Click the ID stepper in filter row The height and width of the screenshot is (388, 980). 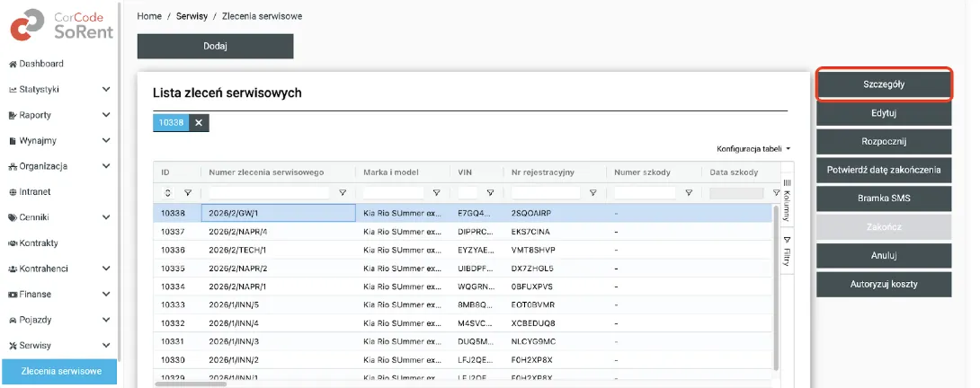click(x=167, y=192)
